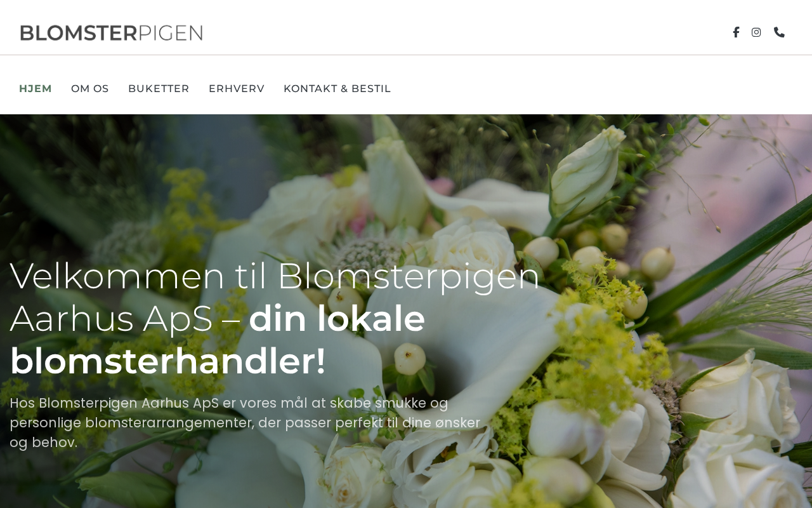812x508 pixels.
Task: Click the 'og behov.' paragraph line
Action: coord(44,443)
